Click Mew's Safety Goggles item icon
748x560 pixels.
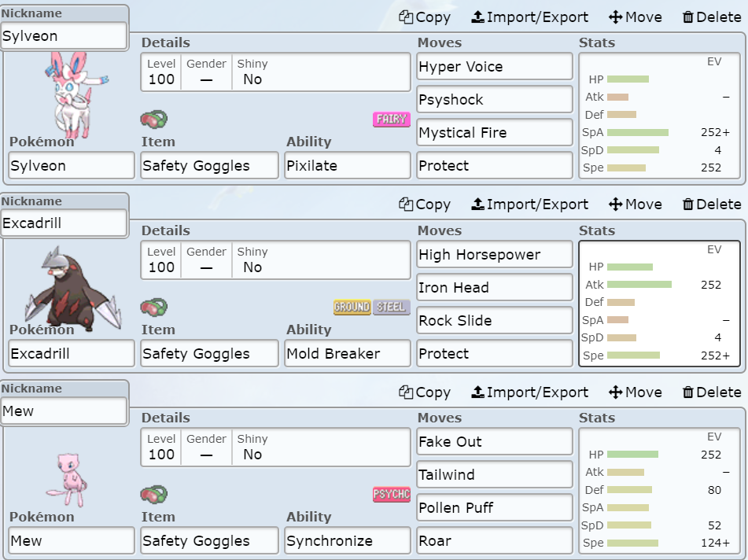(x=154, y=494)
